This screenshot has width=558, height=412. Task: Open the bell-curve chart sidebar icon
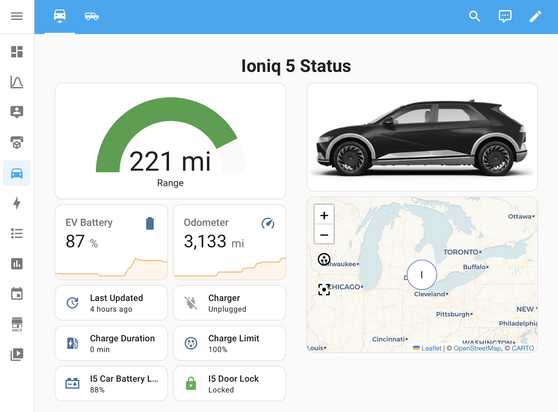pyautogui.click(x=17, y=82)
